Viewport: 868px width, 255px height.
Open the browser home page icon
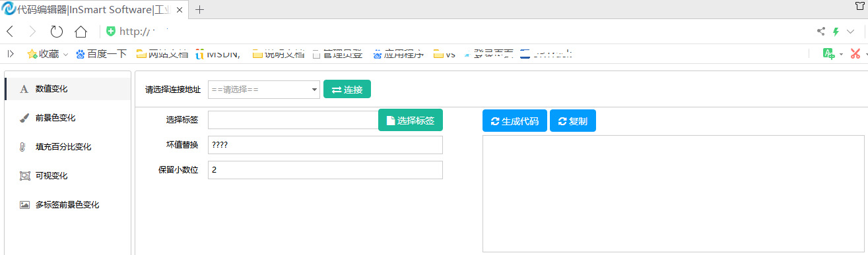click(81, 31)
